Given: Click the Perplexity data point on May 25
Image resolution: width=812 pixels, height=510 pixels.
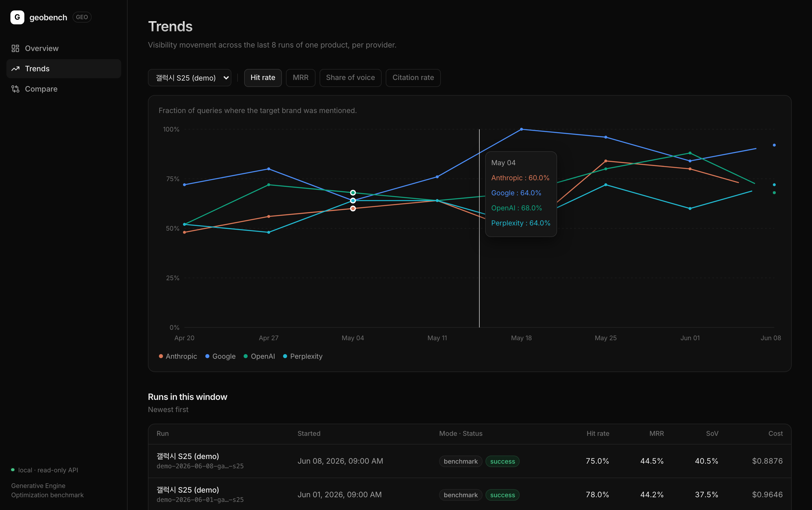Looking at the screenshot, I should (x=606, y=185).
